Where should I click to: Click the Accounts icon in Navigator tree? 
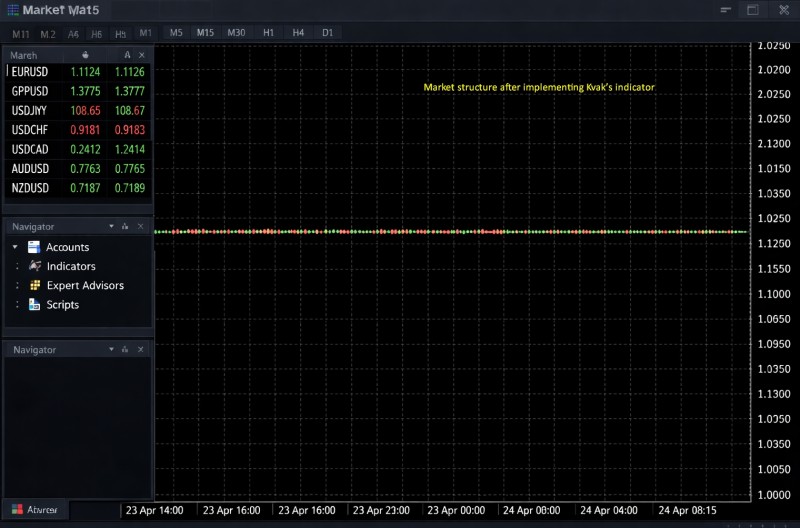34,247
